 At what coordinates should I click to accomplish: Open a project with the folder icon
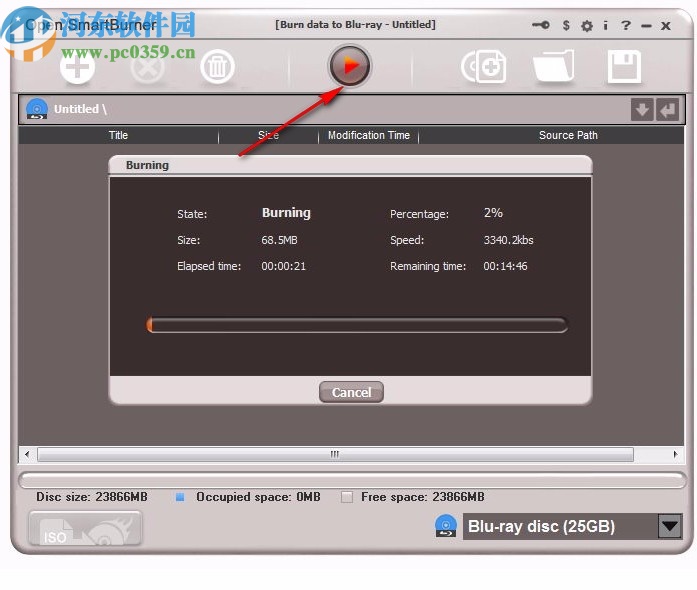553,67
